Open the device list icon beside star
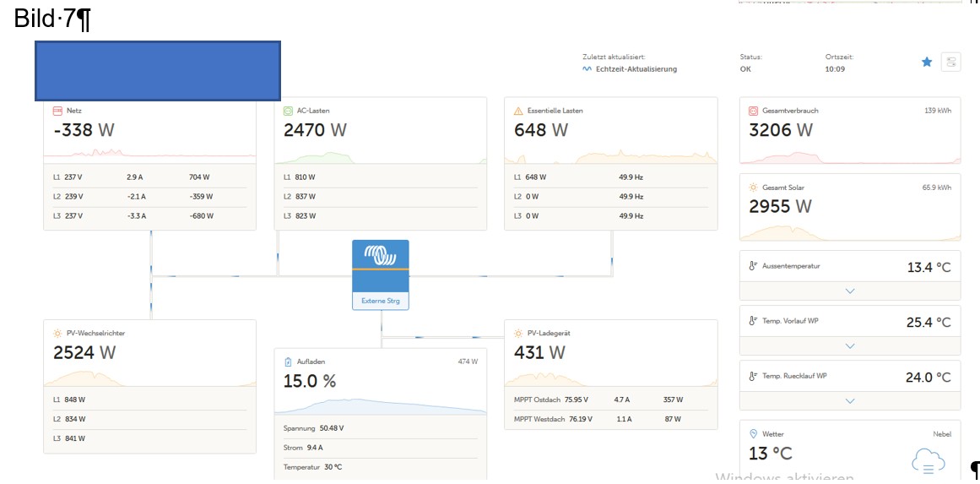The height and width of the screenshot is (484, 980). 950,62
